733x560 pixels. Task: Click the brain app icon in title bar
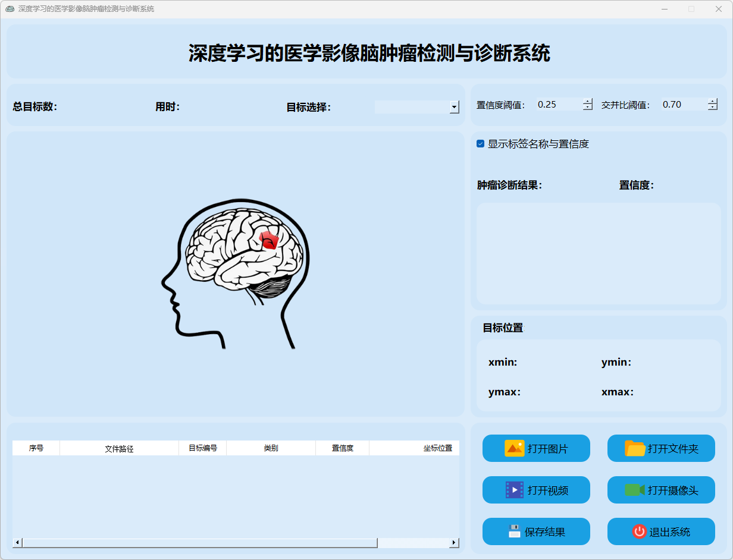(10, 9)
